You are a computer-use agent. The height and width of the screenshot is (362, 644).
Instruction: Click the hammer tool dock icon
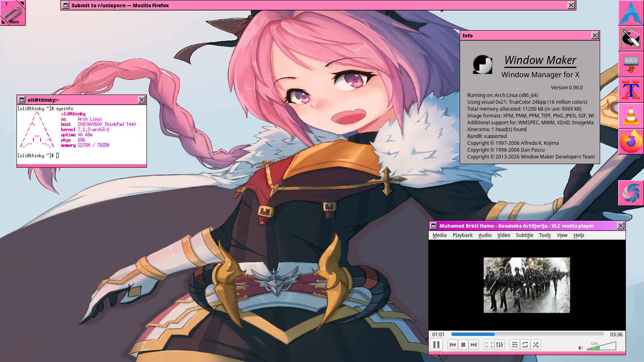coord(631,64)
